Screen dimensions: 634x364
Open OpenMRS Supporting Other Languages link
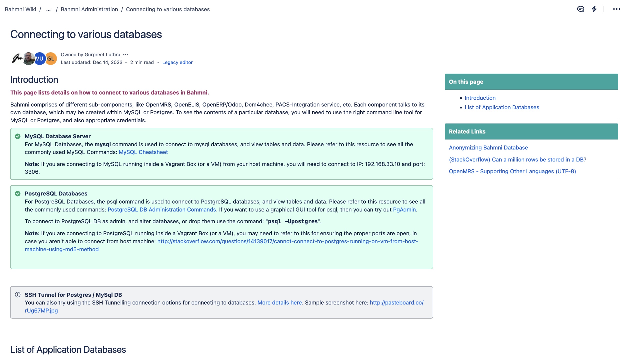pyautogui.click(x=512, y=171)
